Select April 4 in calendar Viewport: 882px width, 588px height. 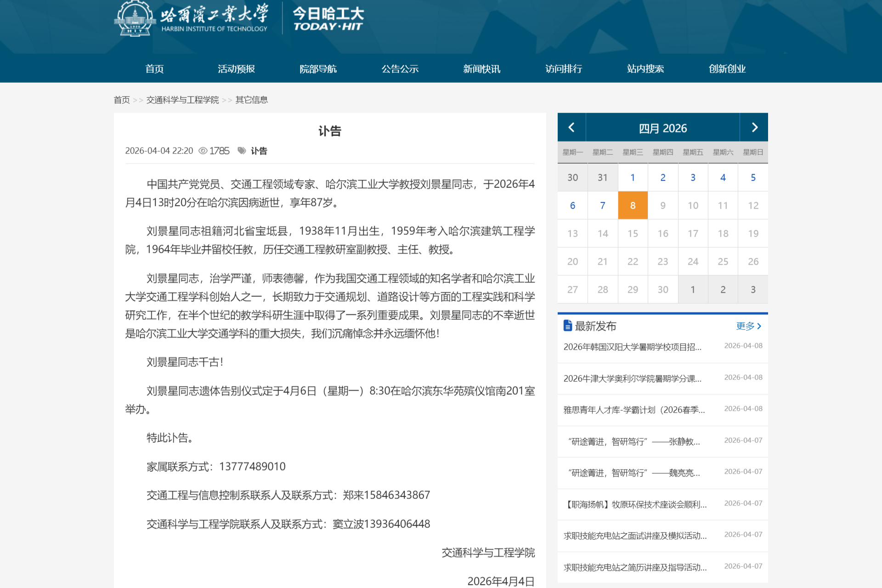point(723,177)
